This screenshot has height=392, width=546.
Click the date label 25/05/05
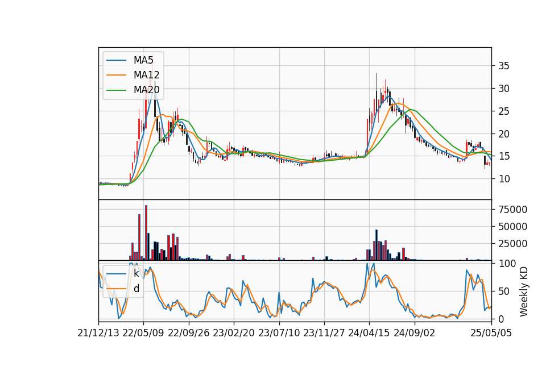pyautogui.click(x=491, y=333)
